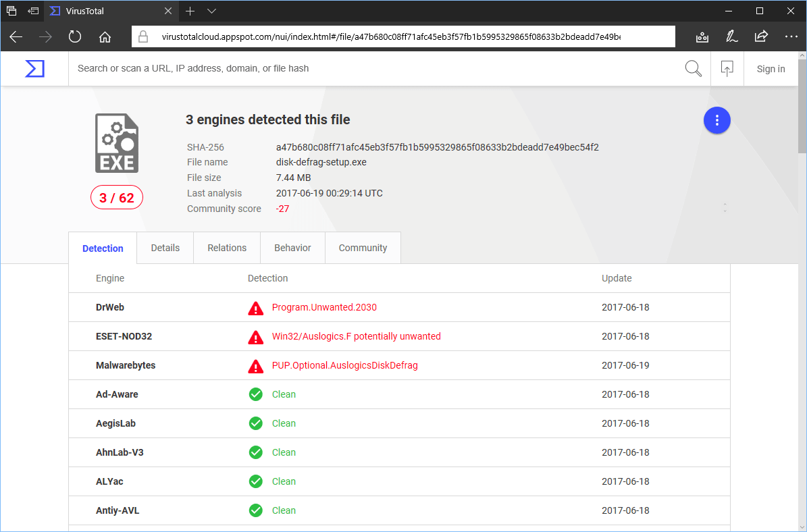Switch to the Behavior tab
Viewport: 807px width, 532px height.
point(292,248)
